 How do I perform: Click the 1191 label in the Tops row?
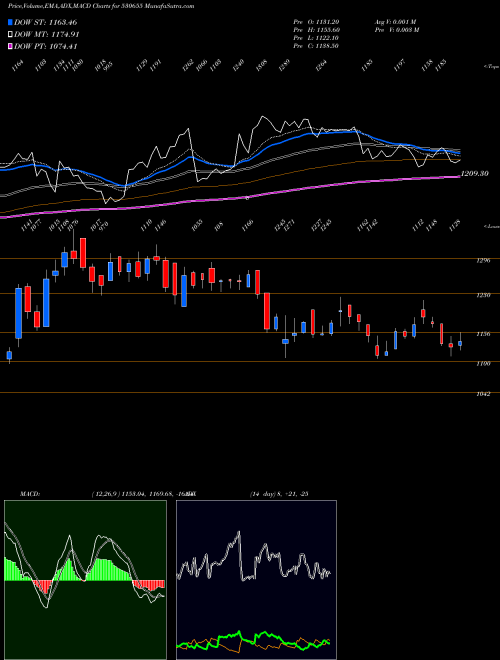[155, 65]
